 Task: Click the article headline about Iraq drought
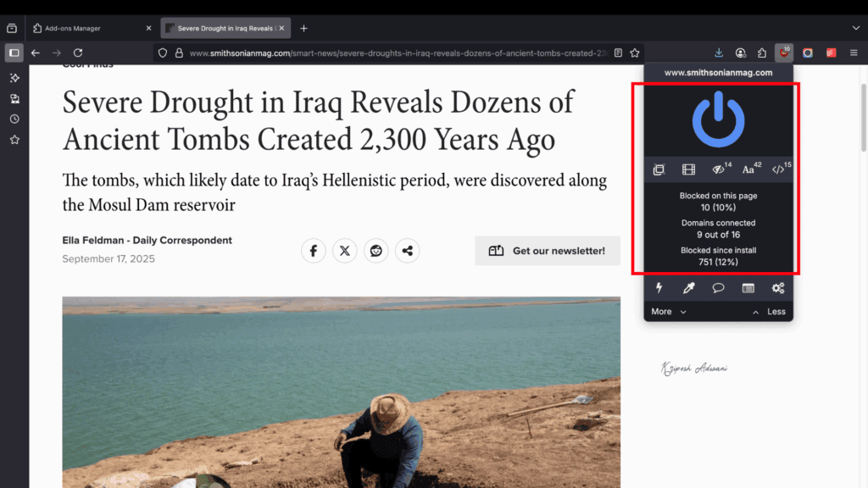pyautogui.click(x=317, y=120)
